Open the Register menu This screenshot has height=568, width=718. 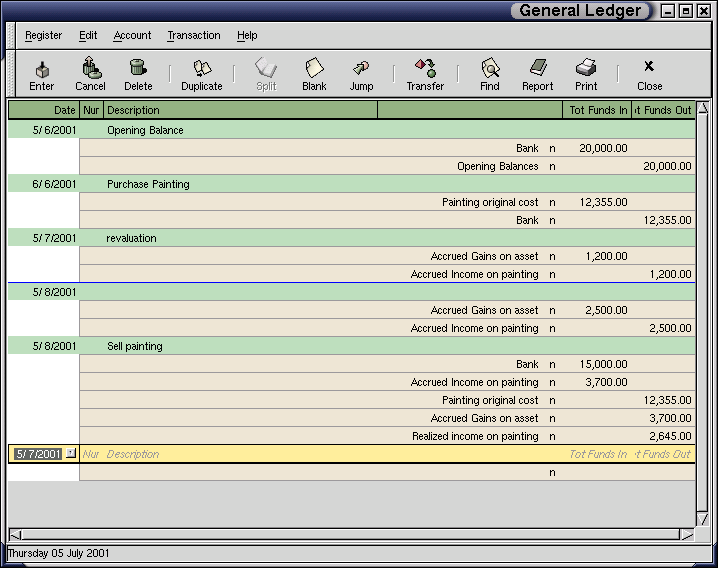tap(44, 35)
